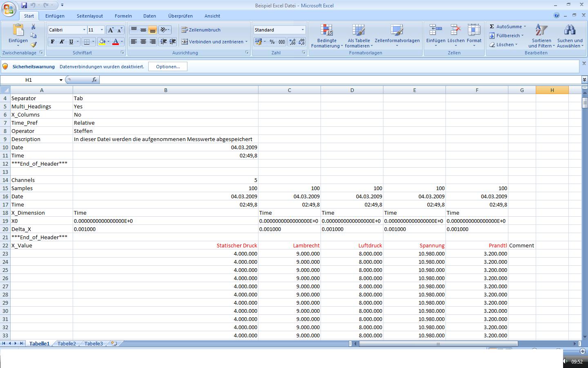Click the Cut scissors icon
The image size is (588, 368).
(x=33, y=27)
